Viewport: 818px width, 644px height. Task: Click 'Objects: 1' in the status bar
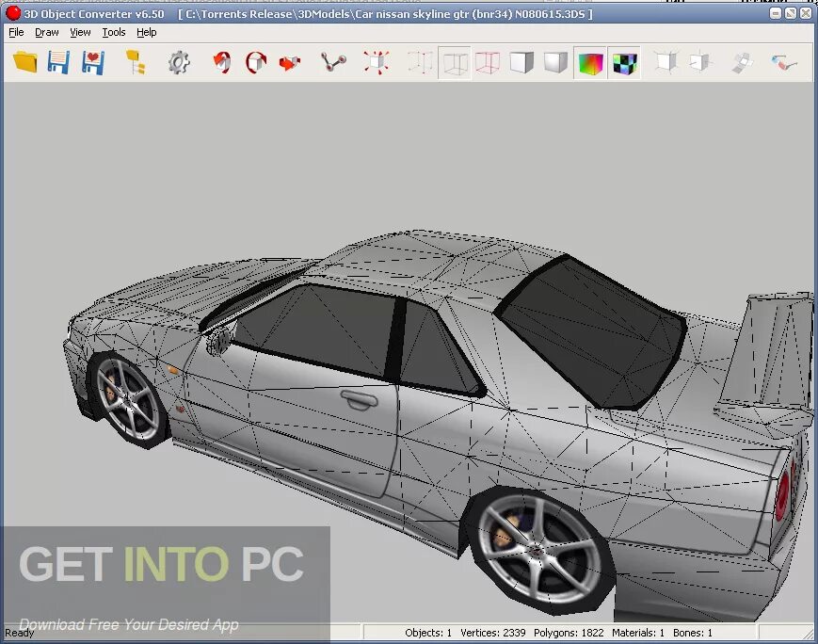pos(428,633)
